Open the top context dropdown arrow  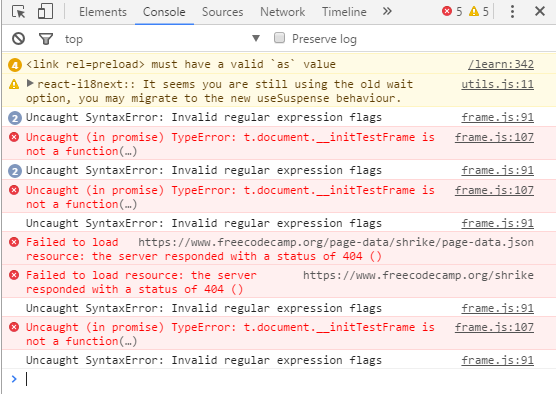pos(256,38)
